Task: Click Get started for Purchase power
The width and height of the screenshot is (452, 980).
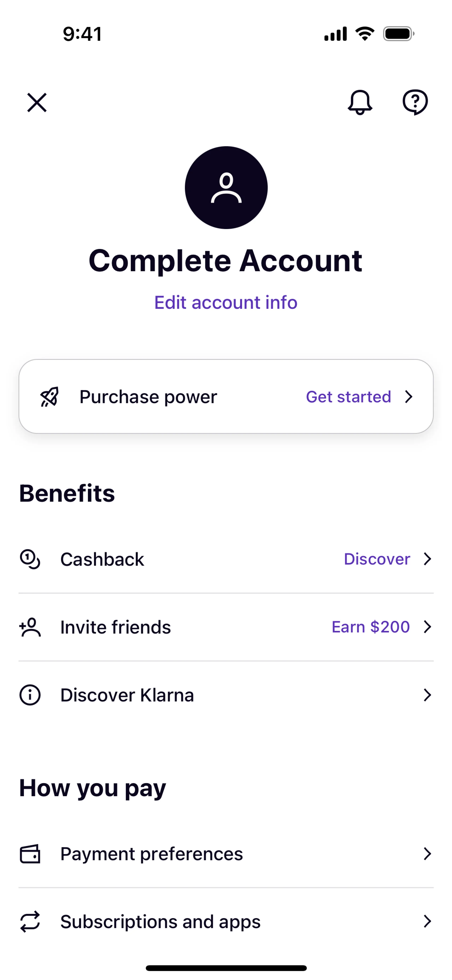Action: click(348, 397)
